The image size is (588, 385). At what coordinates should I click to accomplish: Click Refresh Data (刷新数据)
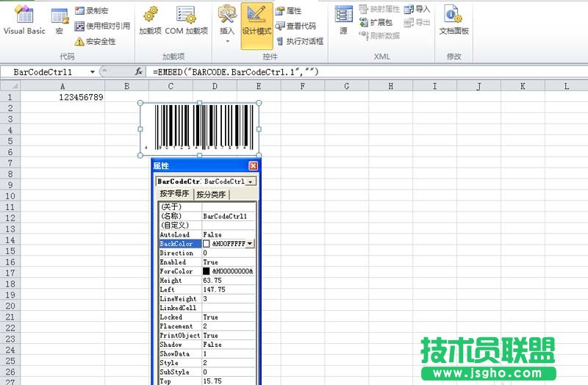pos(379,35)
